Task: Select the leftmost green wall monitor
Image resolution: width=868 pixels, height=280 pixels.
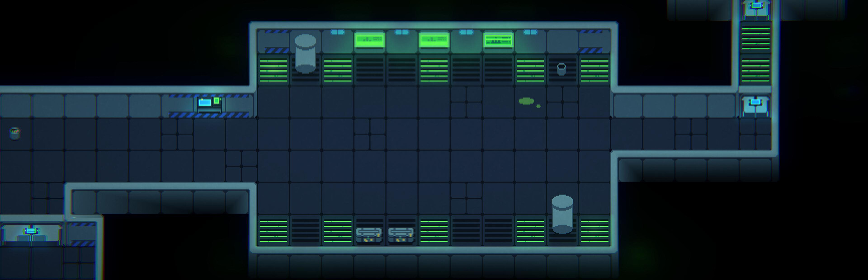Action: (369, 41)
